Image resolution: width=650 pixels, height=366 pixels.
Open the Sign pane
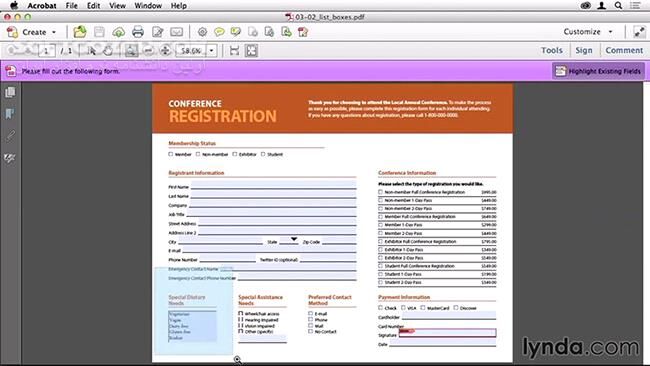point(584,50)
